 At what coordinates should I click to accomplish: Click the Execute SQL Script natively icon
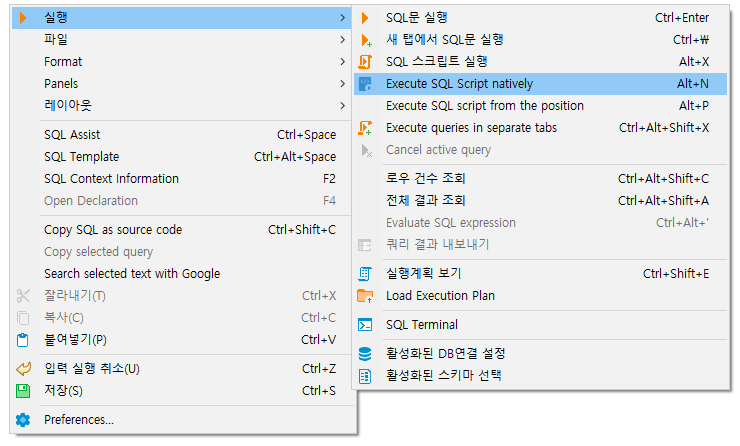tap(365, 84)
